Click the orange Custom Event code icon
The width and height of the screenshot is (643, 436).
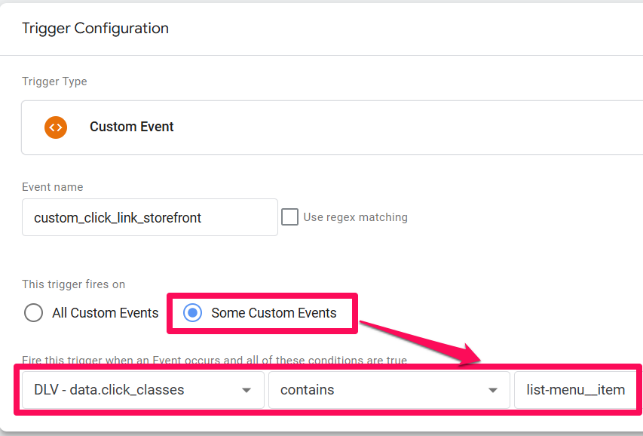[56, 127]
